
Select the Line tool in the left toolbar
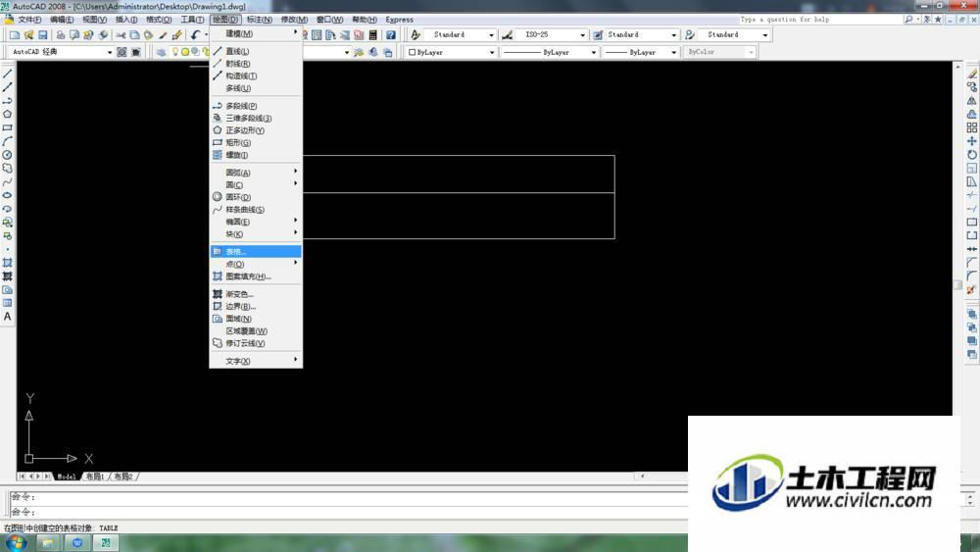(x=8, y=74)
